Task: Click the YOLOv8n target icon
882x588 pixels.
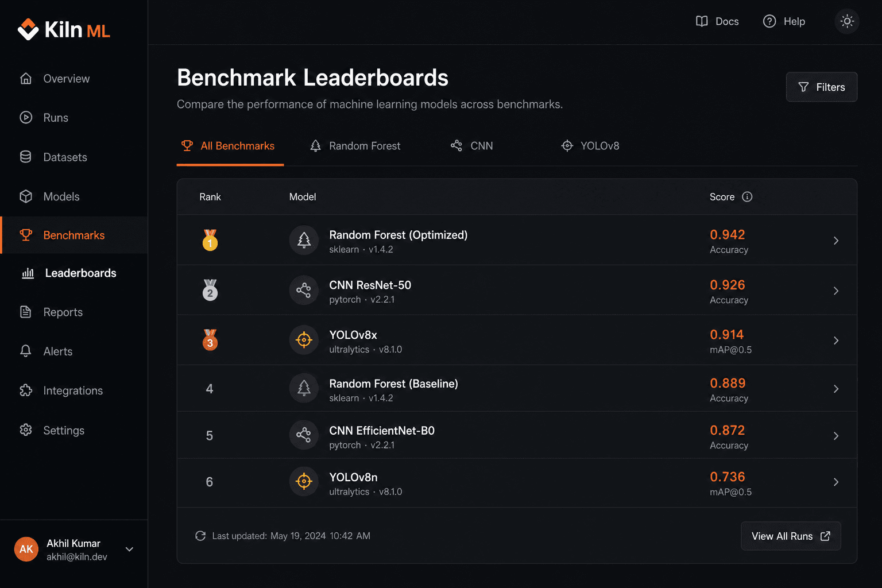Action: [304, 481]
